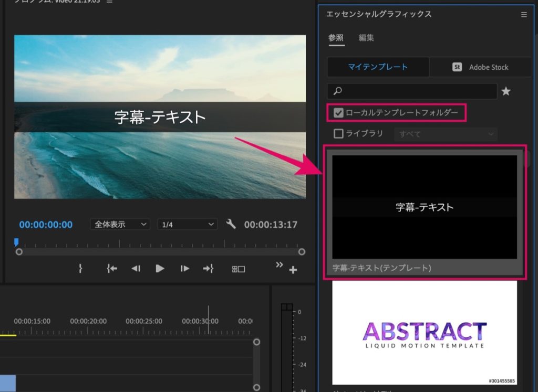Select the マイテンプレート tab
Image resolution: width=538 pixels, height=392 pixels.
(x=378, y=67)
